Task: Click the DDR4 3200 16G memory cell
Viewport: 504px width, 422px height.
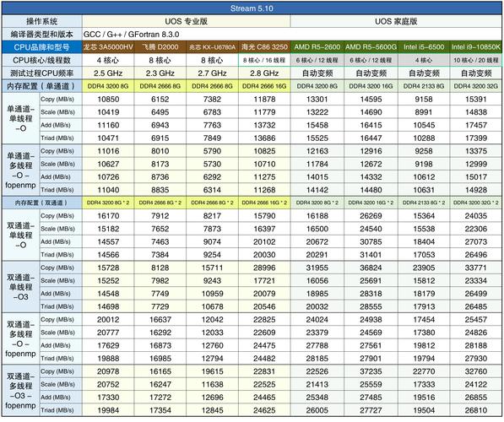Action: click(371, 86)
